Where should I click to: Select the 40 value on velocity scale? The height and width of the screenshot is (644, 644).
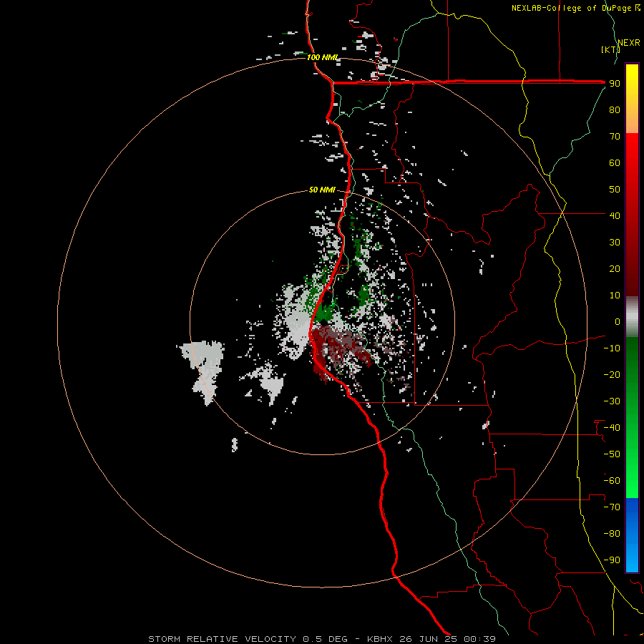tap(615, 216)
